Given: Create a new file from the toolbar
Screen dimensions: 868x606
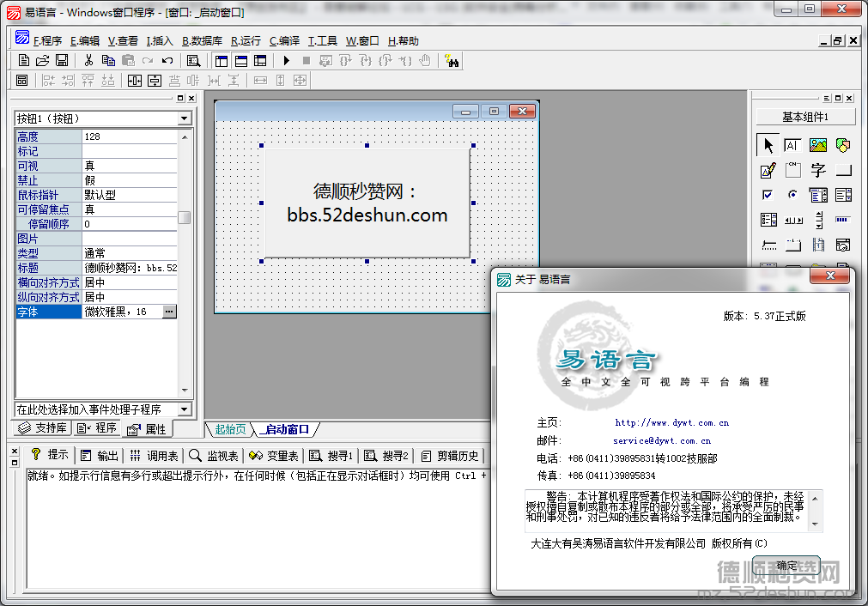Looking at the screenshot, I should tap(24, 60).
